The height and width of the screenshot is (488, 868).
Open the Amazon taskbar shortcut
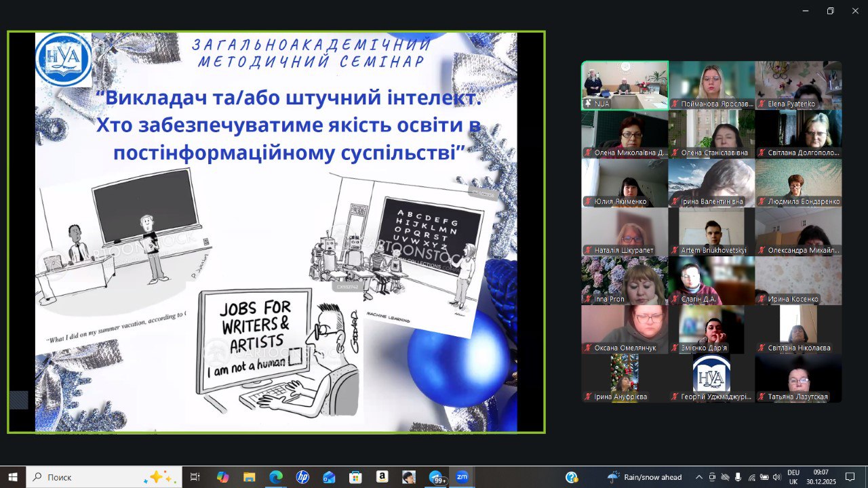(382, 477)
